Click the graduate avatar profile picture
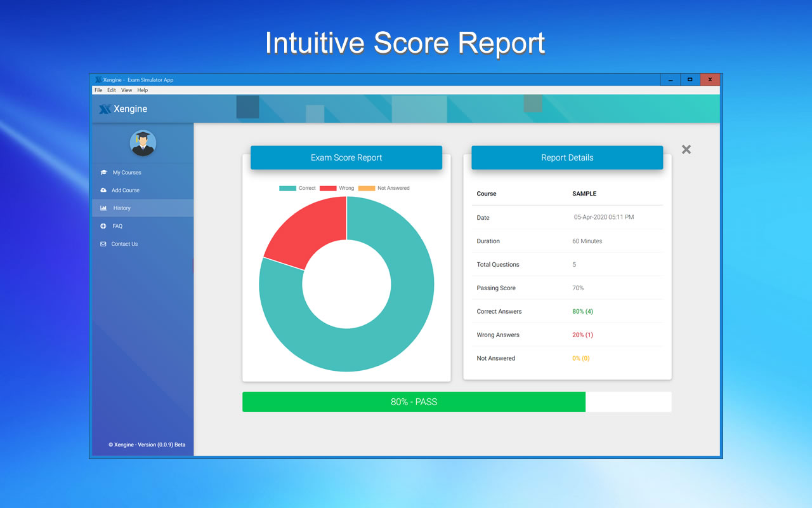The height and width of the screenshot is (508, 812). pos(143,143)
